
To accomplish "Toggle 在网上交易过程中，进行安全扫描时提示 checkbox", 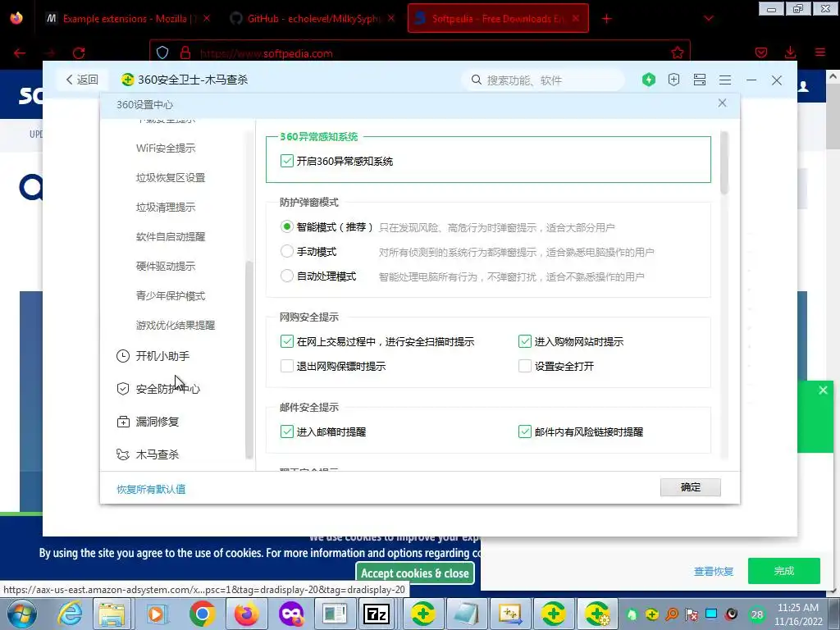I will click(x=286, y=341).
